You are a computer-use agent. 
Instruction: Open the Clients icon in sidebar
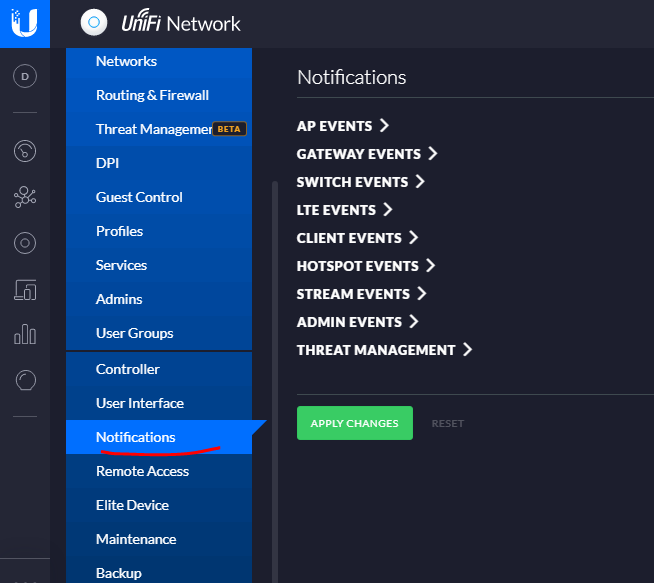(x=25, y=290)
